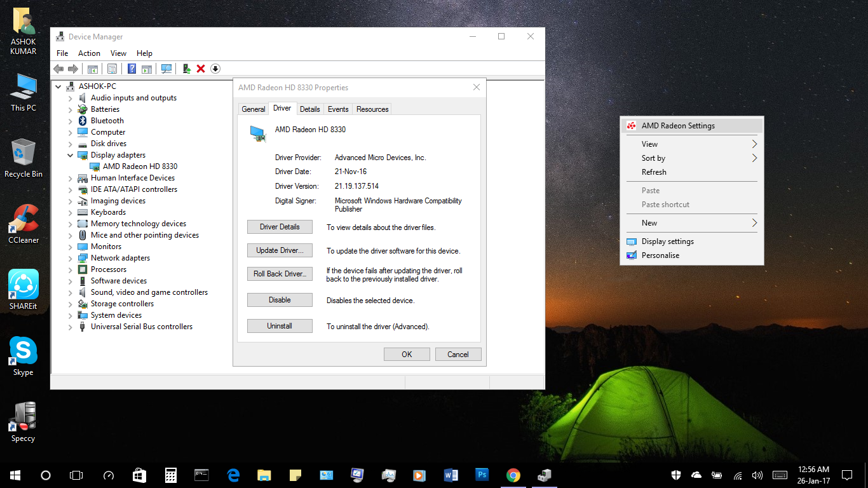
Task: Click the Properties toolbar icon
Action: [112, 69]
